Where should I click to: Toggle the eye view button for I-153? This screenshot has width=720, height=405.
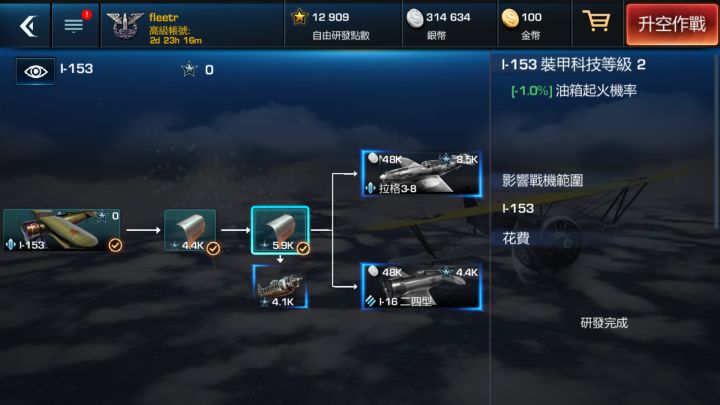click(x=35, y=71)
